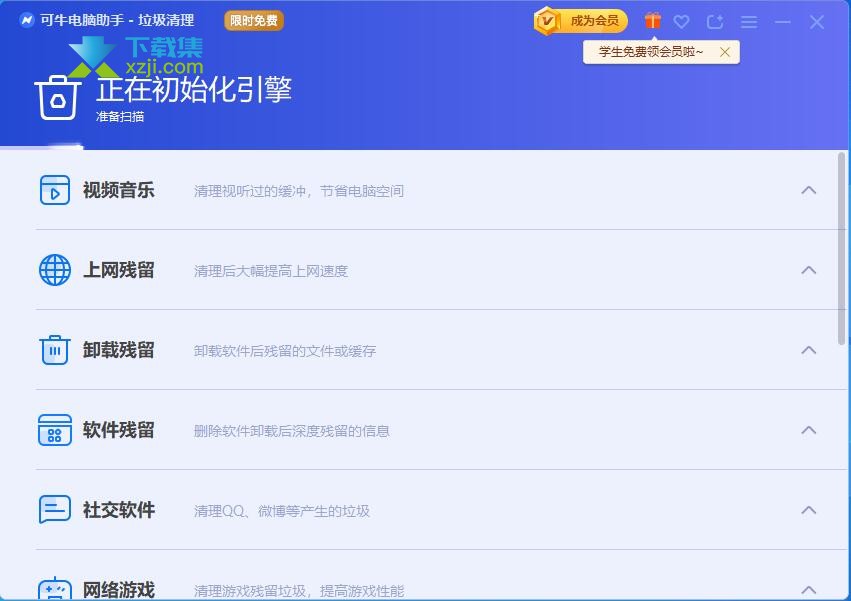Click the vertical scrollbar thumb
The height and width of the screenshot is (601, 851).
841,249
